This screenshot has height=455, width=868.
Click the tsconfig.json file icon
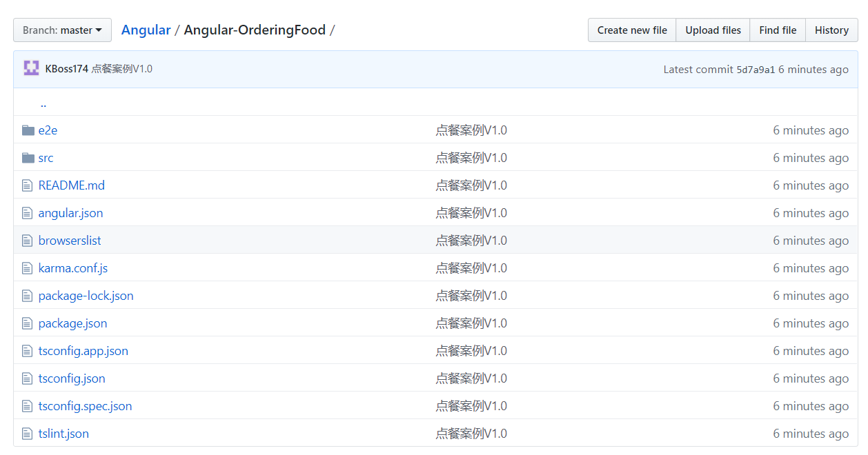[28, 378]
